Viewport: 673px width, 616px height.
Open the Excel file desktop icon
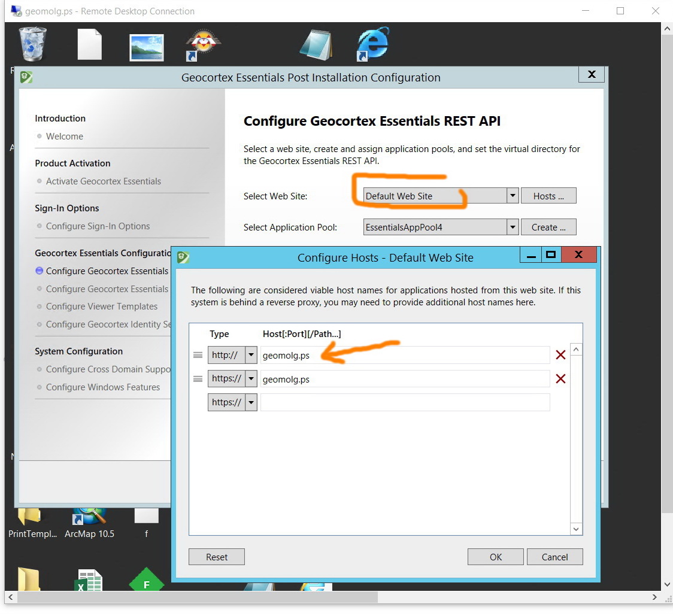pyautogui.click(x=89, y=580)
